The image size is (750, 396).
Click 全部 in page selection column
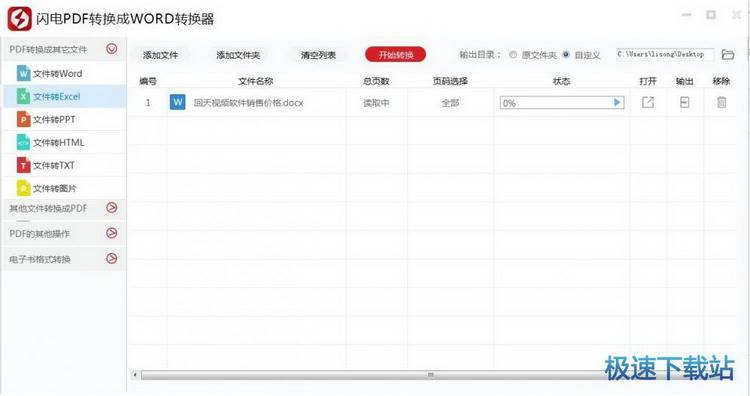(x=450, y=102)
